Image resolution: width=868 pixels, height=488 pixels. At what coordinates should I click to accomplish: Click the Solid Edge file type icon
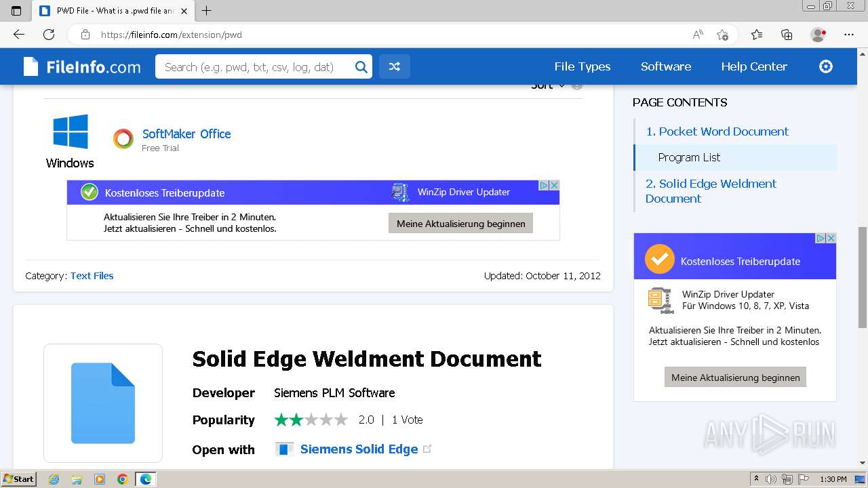(103, 403)
